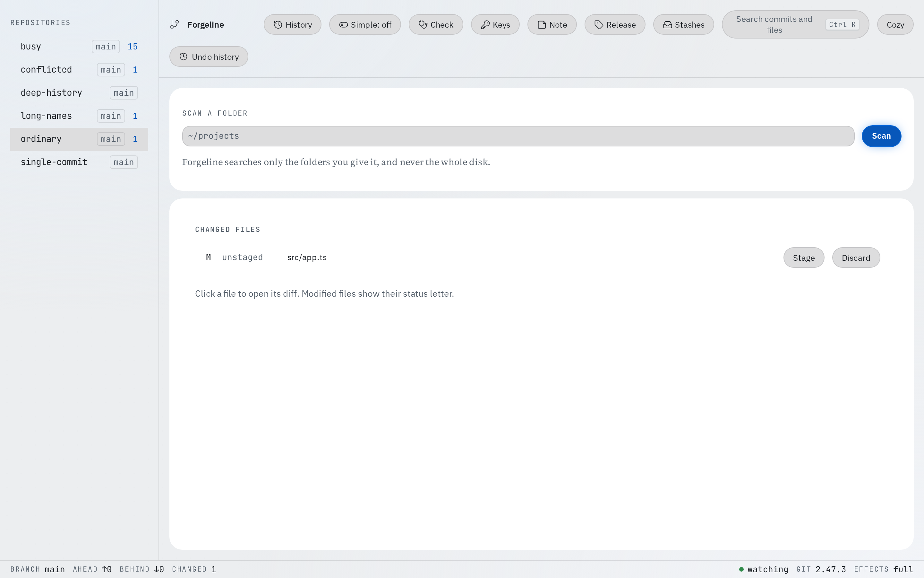Stage the src/app.ts file
The height and width of the screenshot is (578, 924).
point(804,258)
